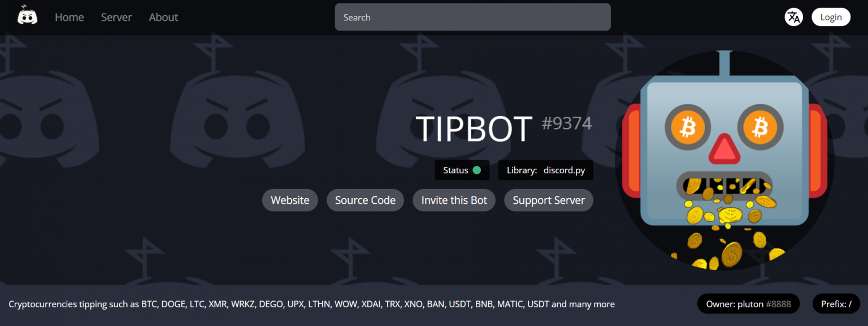Open the Home menu item

coord(69,17)
